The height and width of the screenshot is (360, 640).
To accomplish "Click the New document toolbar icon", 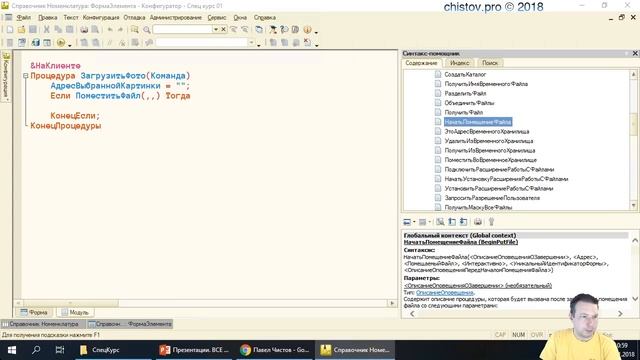I will [10, 29].
